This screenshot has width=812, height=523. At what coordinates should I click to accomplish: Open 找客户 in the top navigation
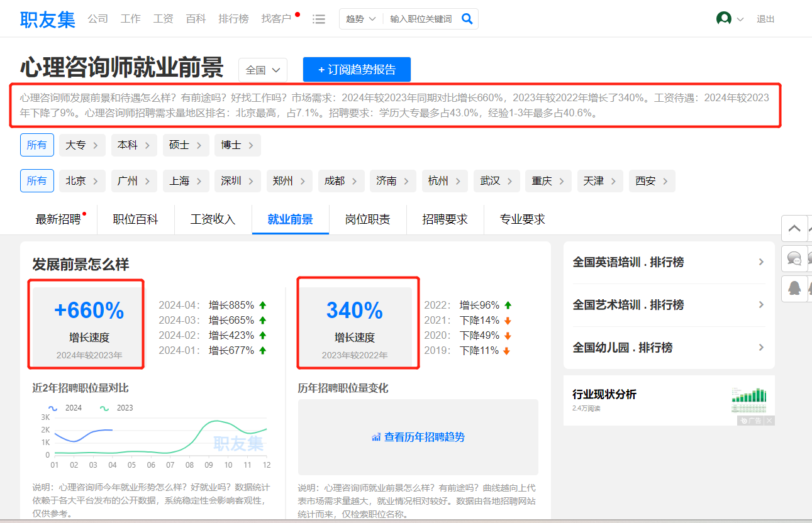[x=277, y=19]
